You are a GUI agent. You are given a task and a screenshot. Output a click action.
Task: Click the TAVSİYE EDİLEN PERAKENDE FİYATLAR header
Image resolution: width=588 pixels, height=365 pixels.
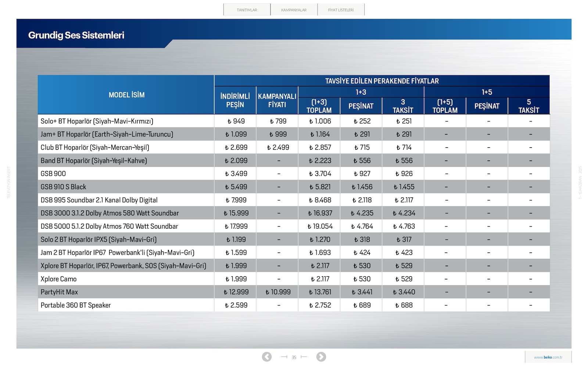382,81
